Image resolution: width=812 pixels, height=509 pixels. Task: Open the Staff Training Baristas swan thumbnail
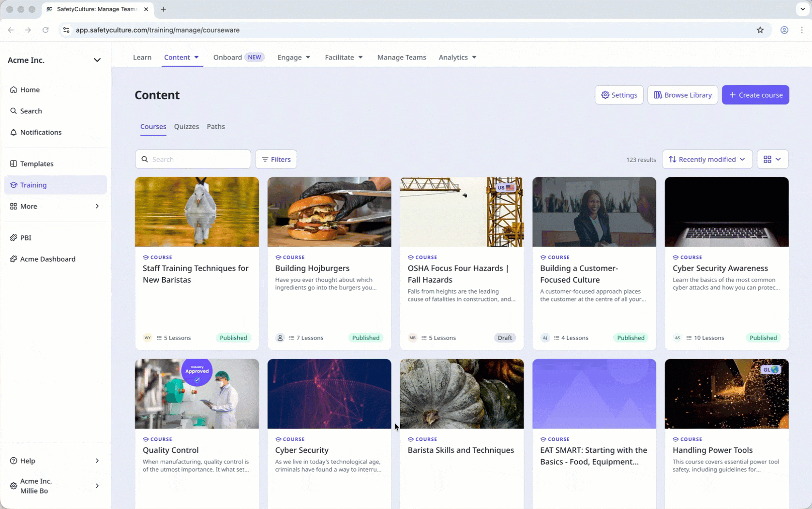point(197,212)
